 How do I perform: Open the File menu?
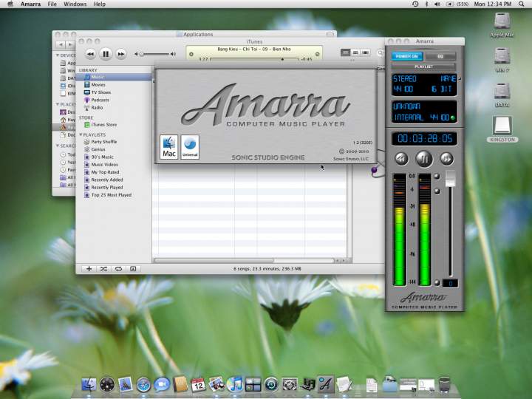(52, 4)
